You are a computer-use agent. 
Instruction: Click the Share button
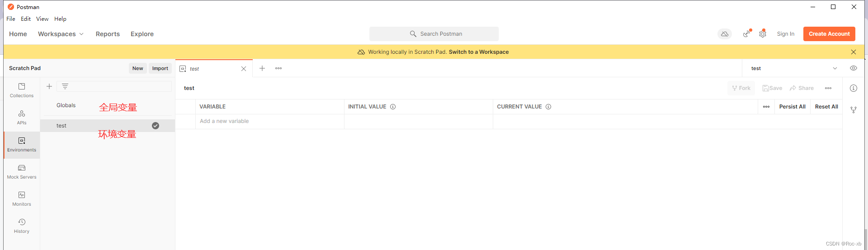[x=802, y=88]
